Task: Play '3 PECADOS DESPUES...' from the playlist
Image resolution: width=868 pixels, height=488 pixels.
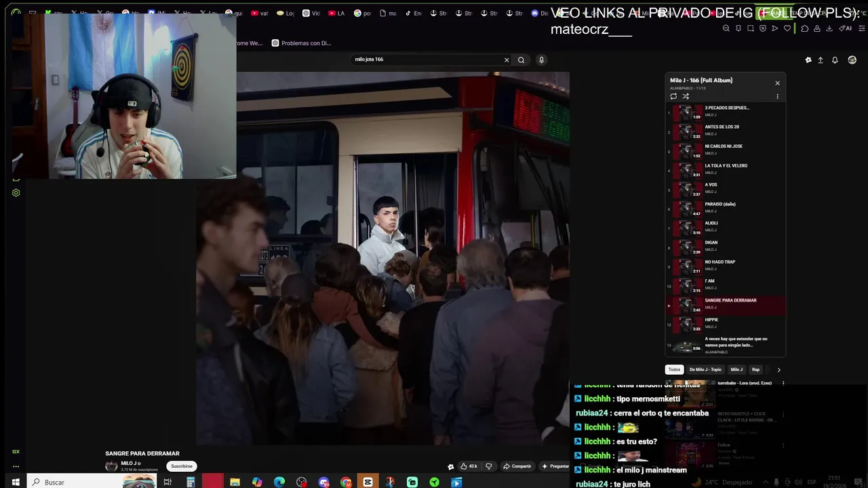Action: (726, 112)
